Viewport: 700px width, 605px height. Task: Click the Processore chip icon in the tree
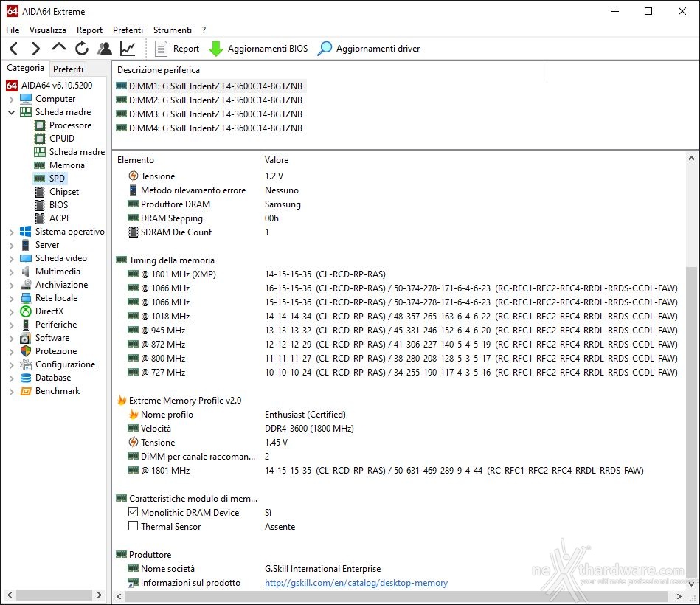pyautogui.click(x=40, y=125)
